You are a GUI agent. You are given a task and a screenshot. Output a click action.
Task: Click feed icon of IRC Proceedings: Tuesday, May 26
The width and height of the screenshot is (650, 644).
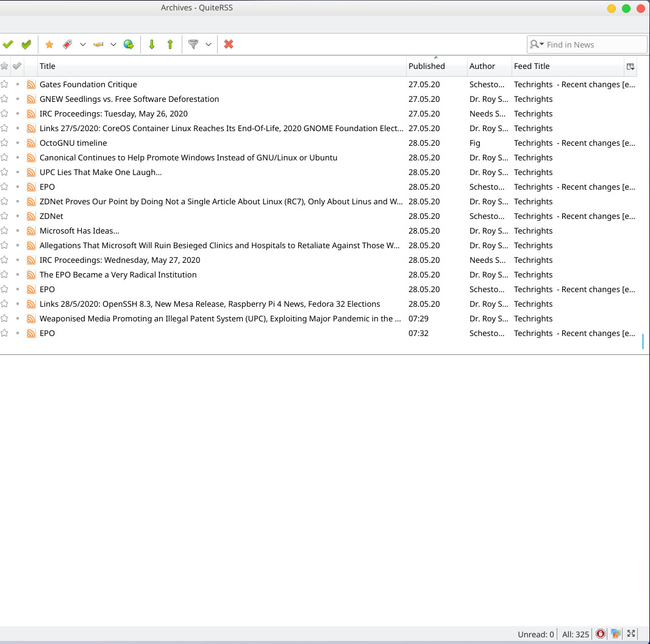[x=31, y=113]
